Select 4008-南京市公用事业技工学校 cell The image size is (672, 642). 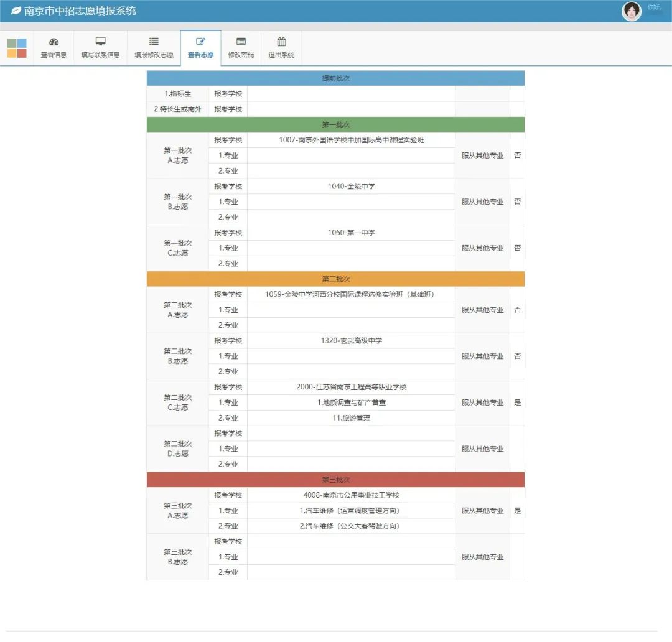352,495
